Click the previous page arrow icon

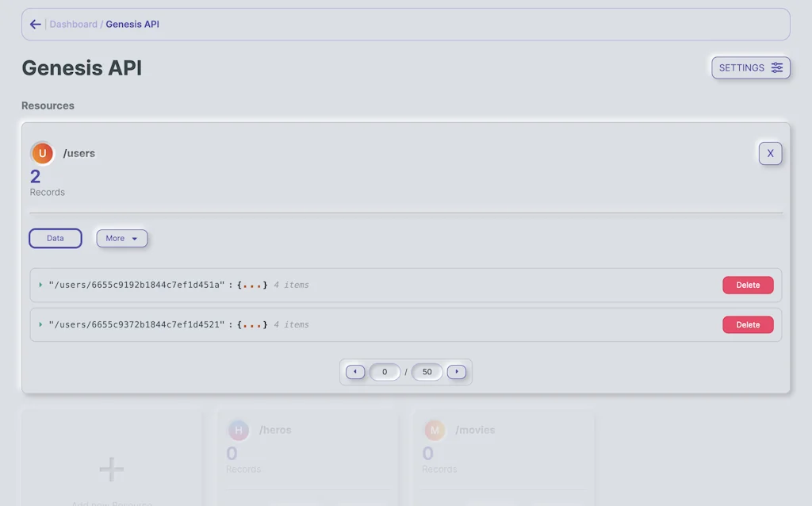[355, 371]
